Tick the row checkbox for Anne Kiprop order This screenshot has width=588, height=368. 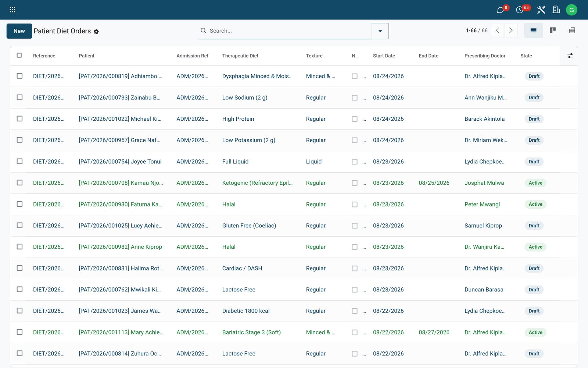pyautogui.click(x=19, y=247)
